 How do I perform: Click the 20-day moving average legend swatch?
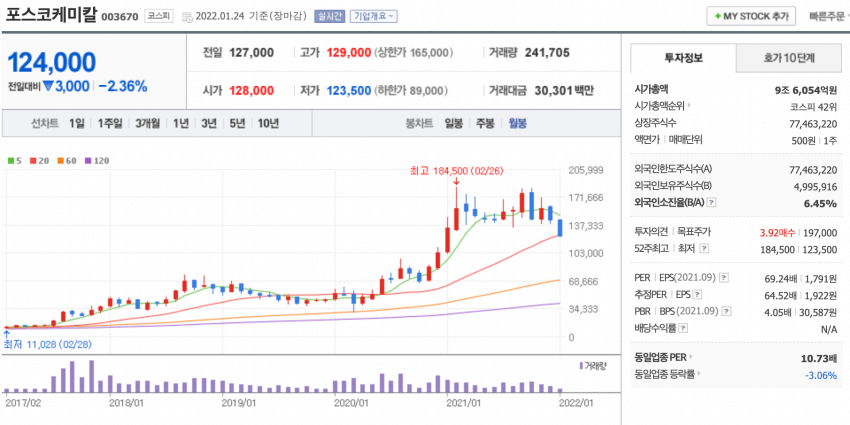[33, 161]
